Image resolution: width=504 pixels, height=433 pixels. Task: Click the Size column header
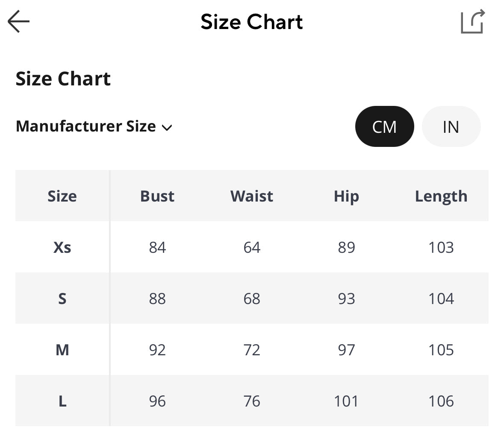tap(62, 196)
